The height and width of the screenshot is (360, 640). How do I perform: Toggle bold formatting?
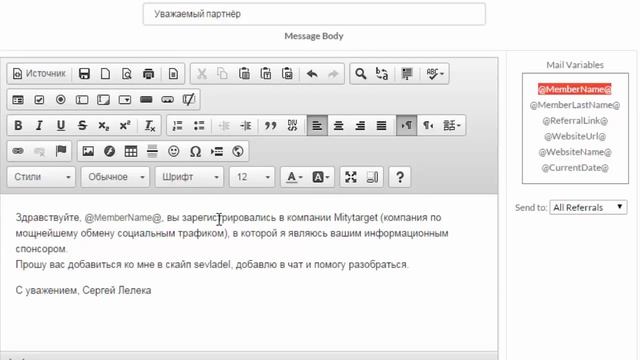18,126
